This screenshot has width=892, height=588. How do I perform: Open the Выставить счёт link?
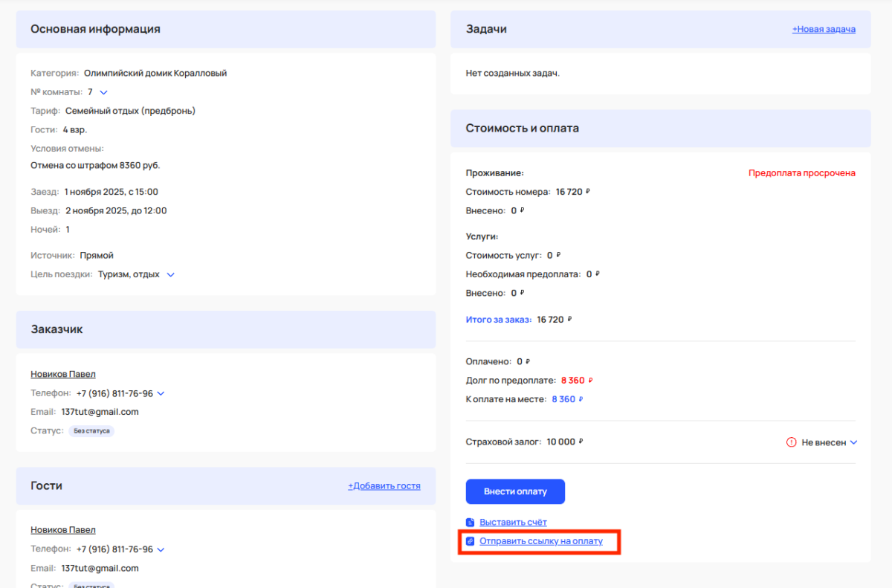513,522
